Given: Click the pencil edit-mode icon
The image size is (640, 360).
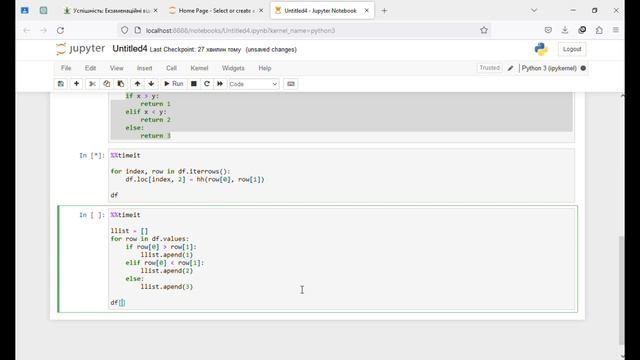Looking at the screenshot, I should pyautogui.click(x=510, y=68).
